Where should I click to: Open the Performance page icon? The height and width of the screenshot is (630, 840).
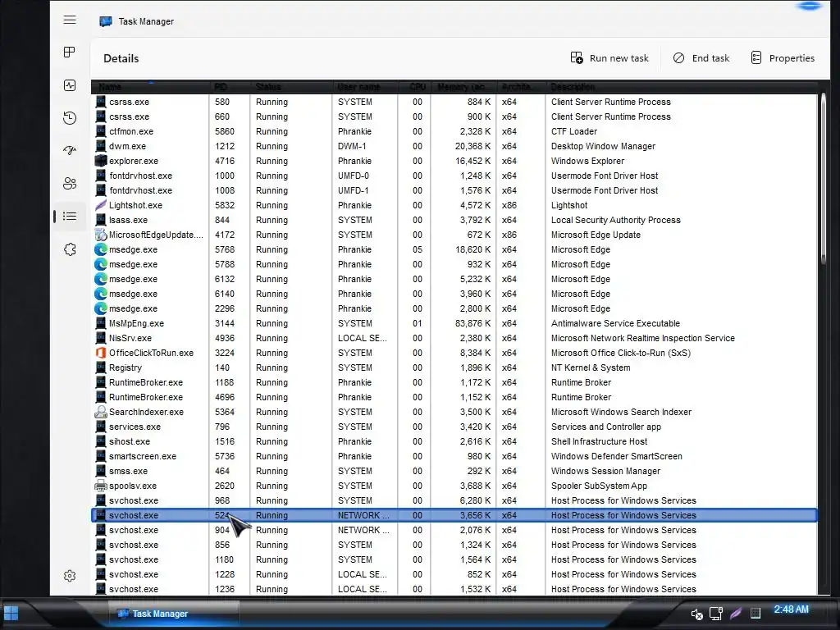tap(70, 85)
